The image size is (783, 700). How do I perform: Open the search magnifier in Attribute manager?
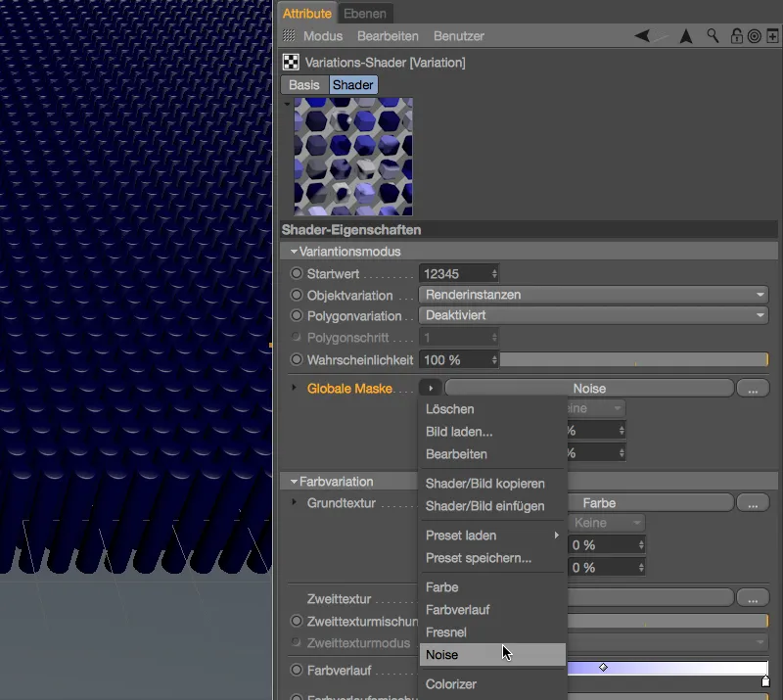pos(713,36)
